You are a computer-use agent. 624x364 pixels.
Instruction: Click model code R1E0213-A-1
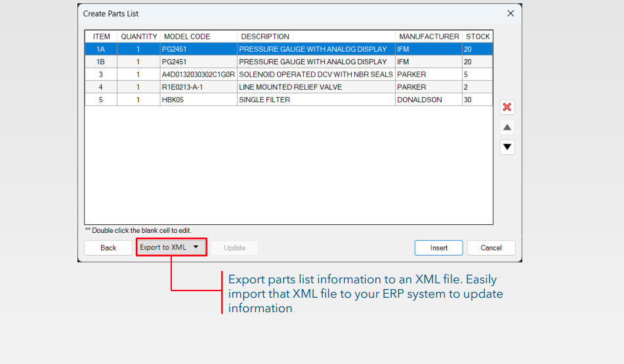pos(199,87)
